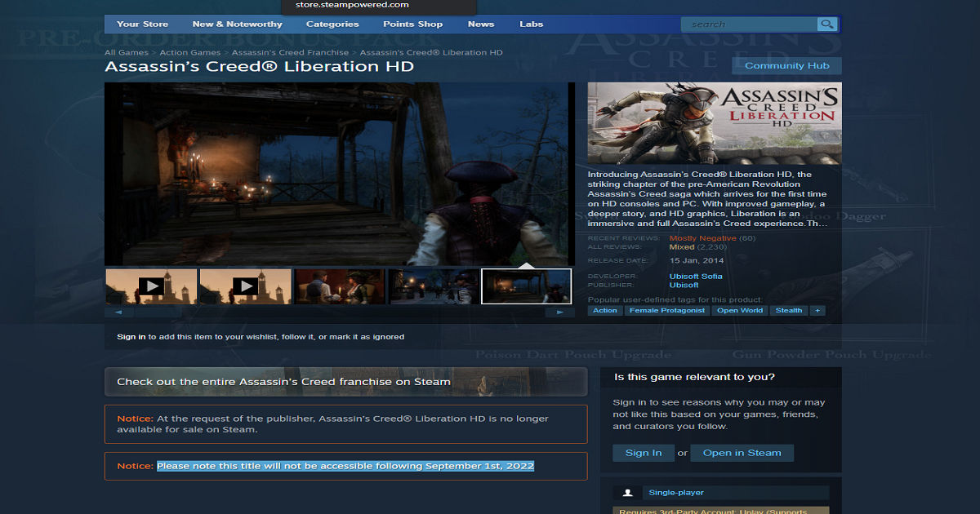Select the highlighted fifth screenshot thumbnail
The height and width of the screenshot is (514, 980).
pyautogui.click(x=527, y=286)
